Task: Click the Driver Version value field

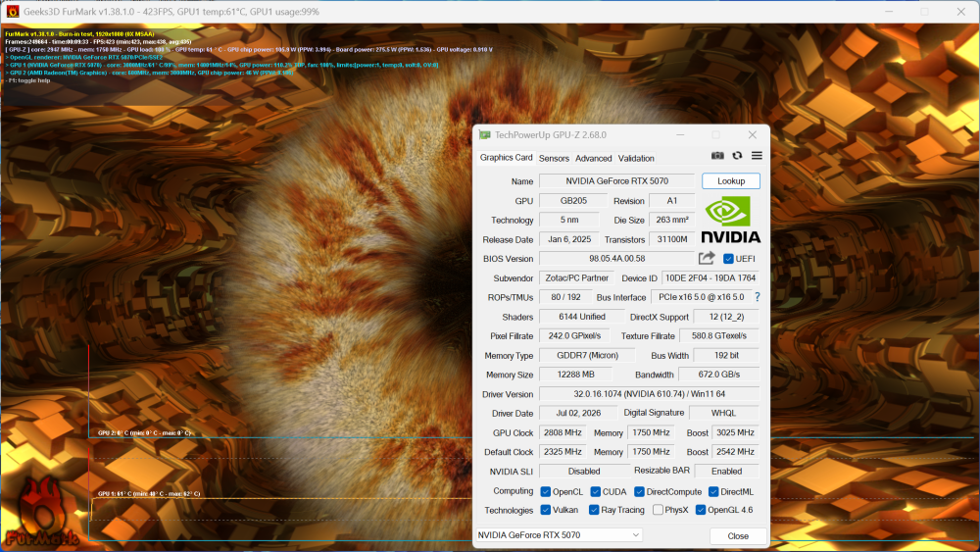Action: [x=650, y=394]
